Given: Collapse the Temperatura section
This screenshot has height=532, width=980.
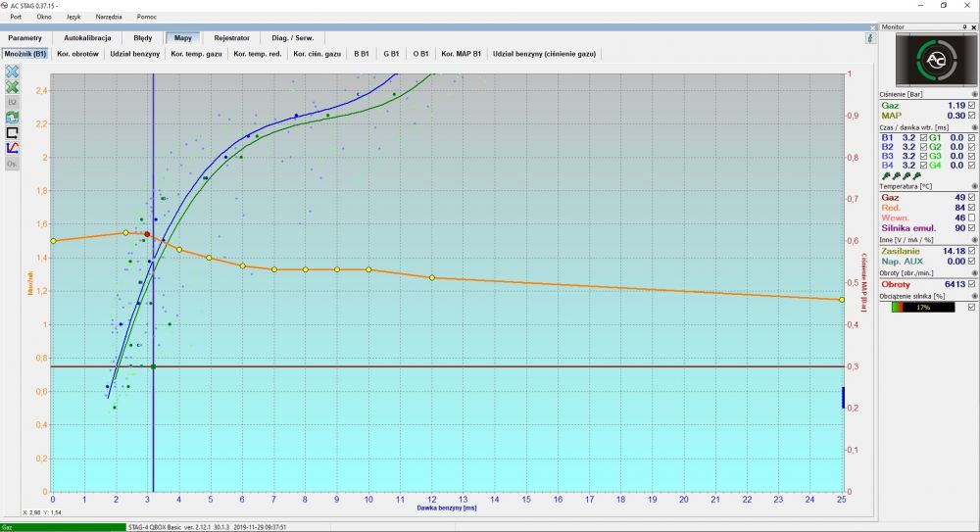Looking at the screenshot, I should tap(974, 186).
